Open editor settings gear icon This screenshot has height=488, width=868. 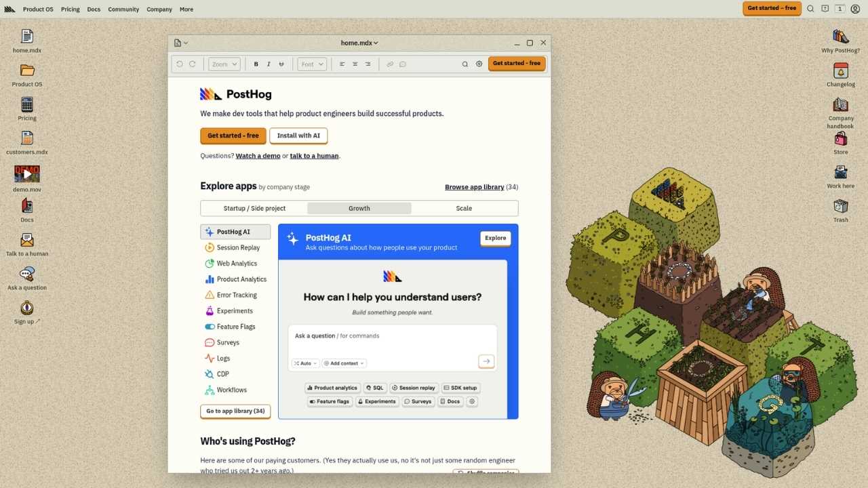[x=479, y=64]
